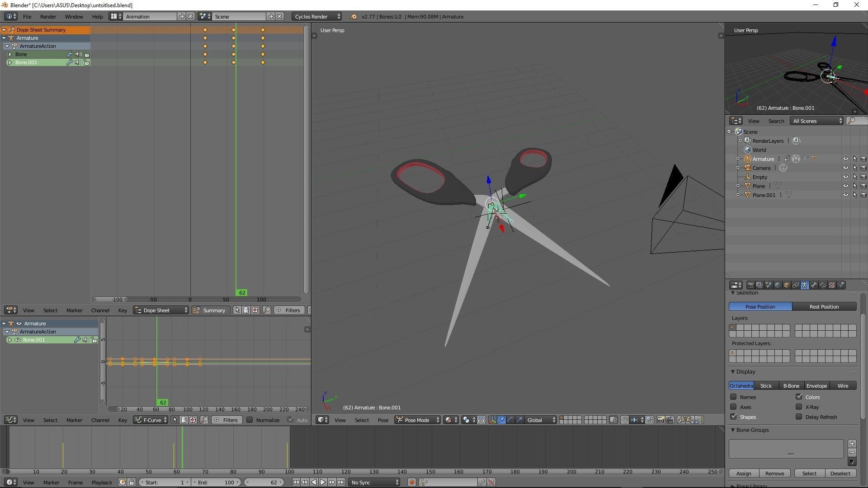Screen dimensions: 868x488
Task: Open the Texture properties tab
Action: (832, 285)
